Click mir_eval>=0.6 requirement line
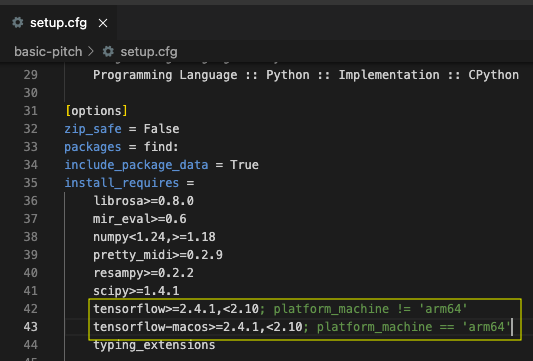 click(x=140, y=219)
